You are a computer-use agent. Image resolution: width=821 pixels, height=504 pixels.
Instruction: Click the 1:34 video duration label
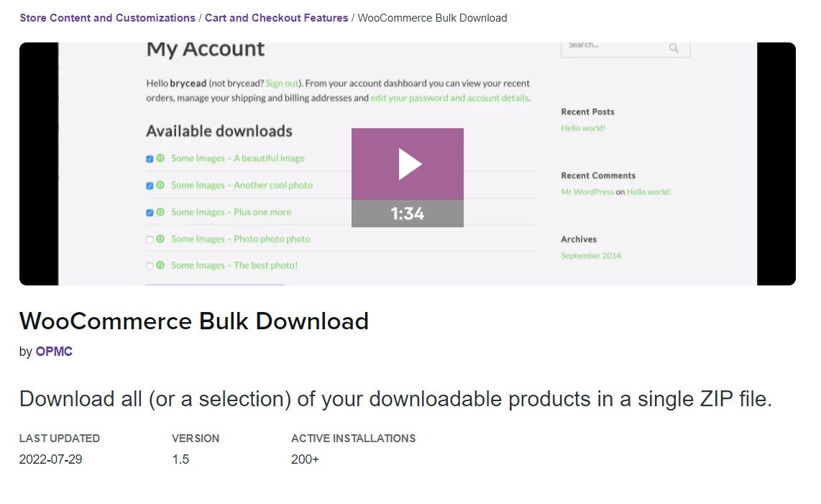click(408, 214)
